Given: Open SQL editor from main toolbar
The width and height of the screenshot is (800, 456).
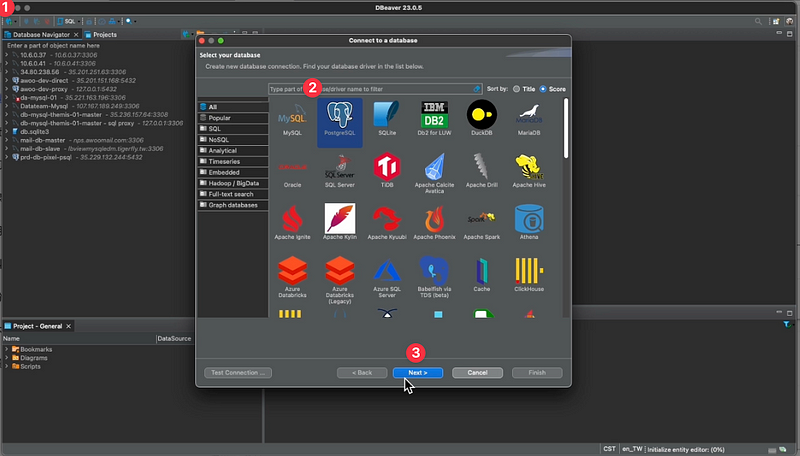Looking at the screenshot, I should pos(67,21).
